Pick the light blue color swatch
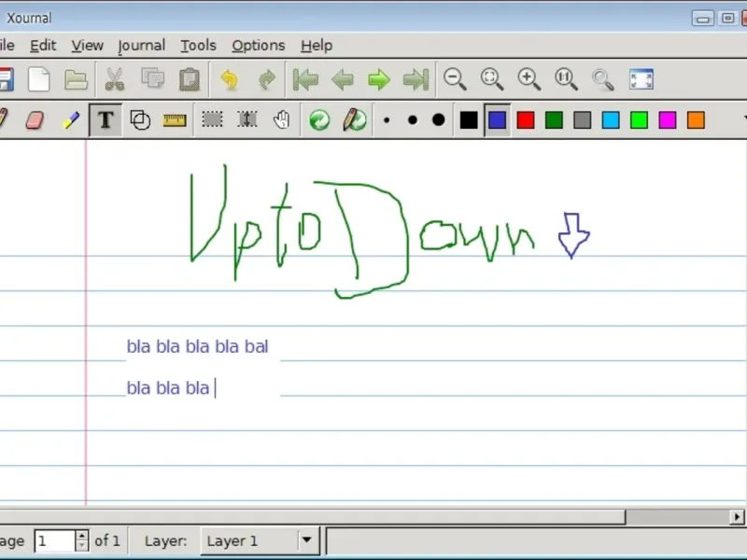Screen dimensions: 747x560 611,120
